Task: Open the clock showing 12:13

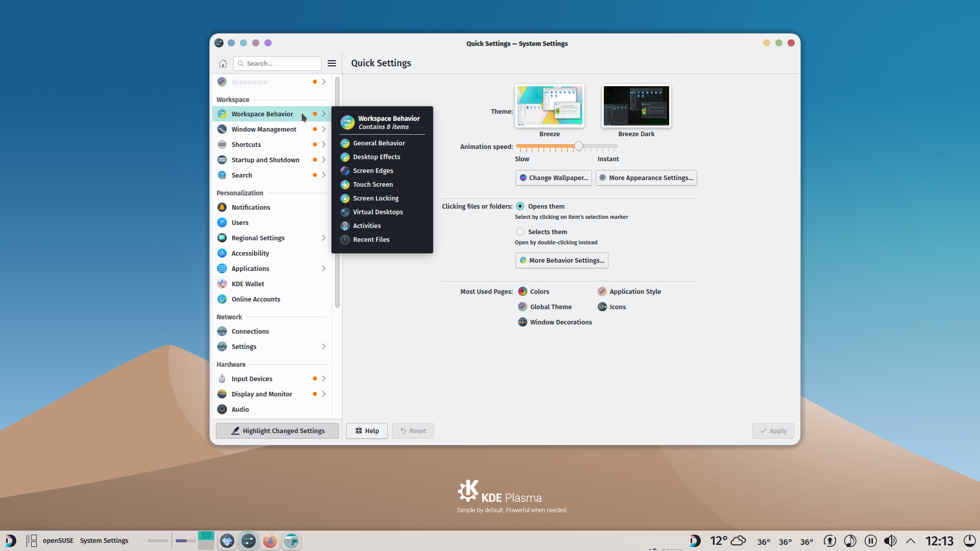Action: click(940, 541)
